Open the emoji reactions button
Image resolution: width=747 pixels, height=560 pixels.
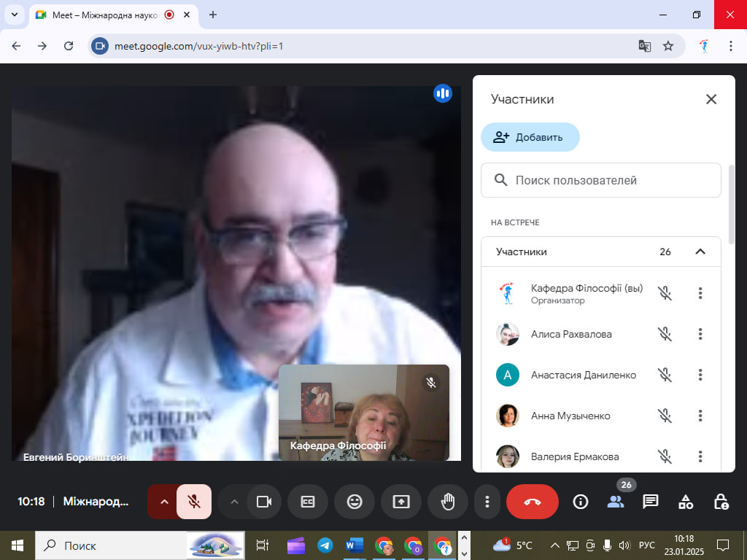(x=355, y=502)
